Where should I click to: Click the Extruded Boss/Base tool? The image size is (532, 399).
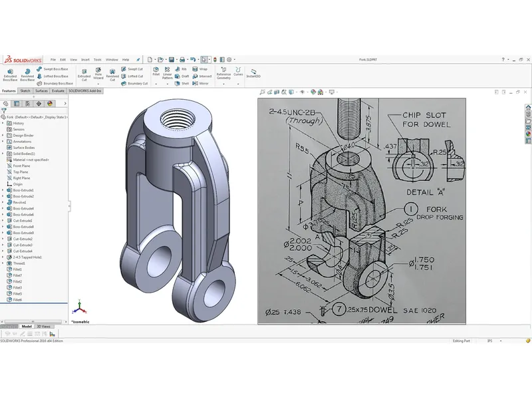point(11,73)
